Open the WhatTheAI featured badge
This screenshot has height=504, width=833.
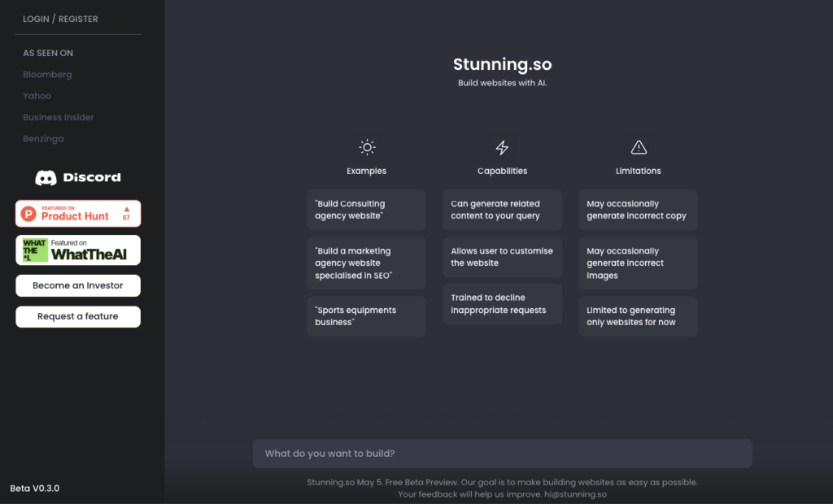[x=78, y=250]
